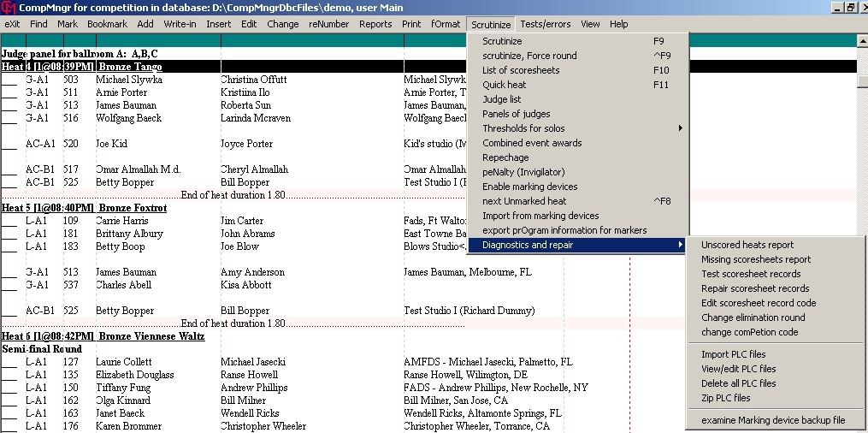
Task: Go to next Unmarked heat
Action: (578, 201)
